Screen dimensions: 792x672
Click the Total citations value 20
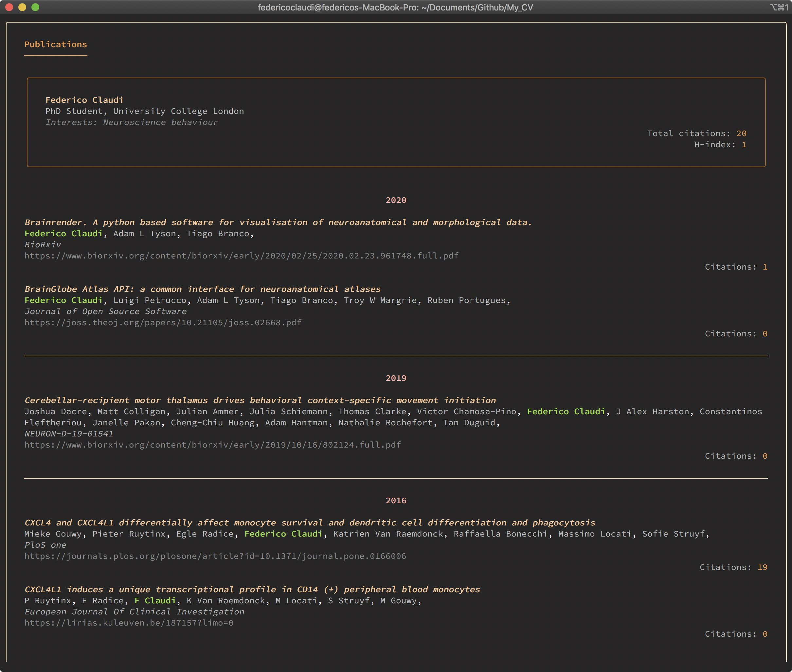click(741, 133)
